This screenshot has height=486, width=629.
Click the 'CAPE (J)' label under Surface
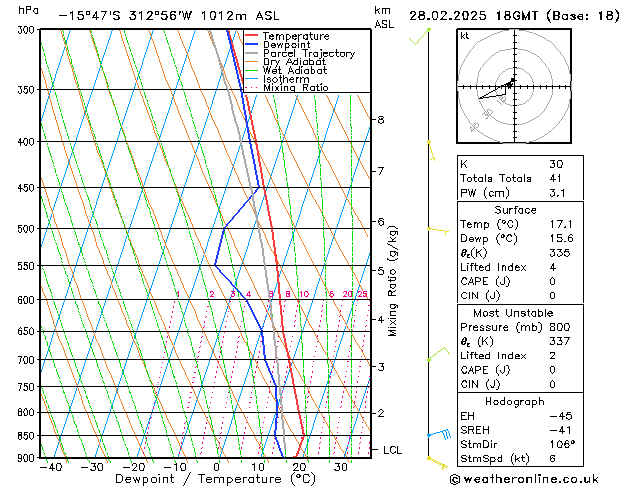pyautogui.click(x=485, y=281)
